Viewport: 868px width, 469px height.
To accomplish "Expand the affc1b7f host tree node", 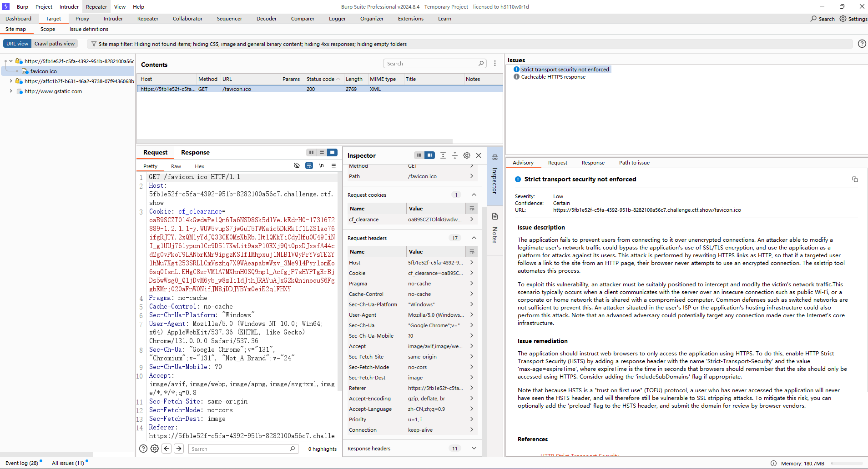I will click(x=11, y=81).
